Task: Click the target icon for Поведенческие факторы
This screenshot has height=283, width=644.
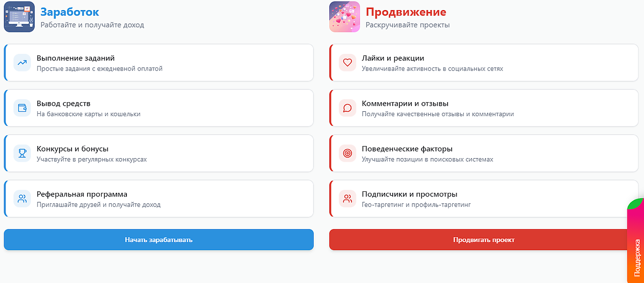Action: point(347,153)
